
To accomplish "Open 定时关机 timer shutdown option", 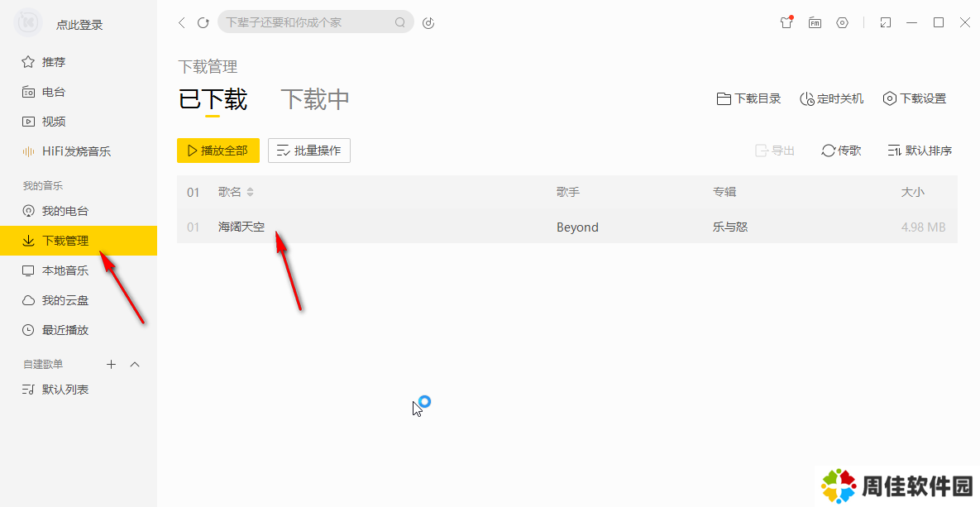I will point(831,99).
